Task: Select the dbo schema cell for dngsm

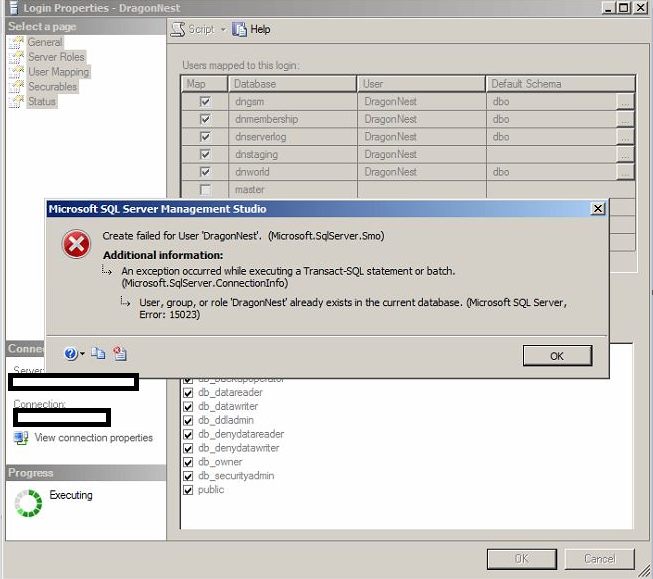Action: coord(551,102)
